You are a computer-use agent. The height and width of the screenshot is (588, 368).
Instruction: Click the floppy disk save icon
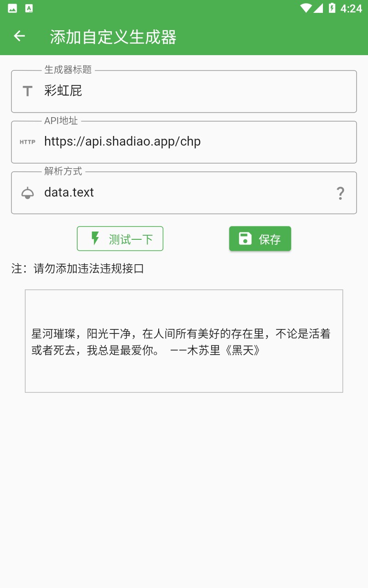244,238
